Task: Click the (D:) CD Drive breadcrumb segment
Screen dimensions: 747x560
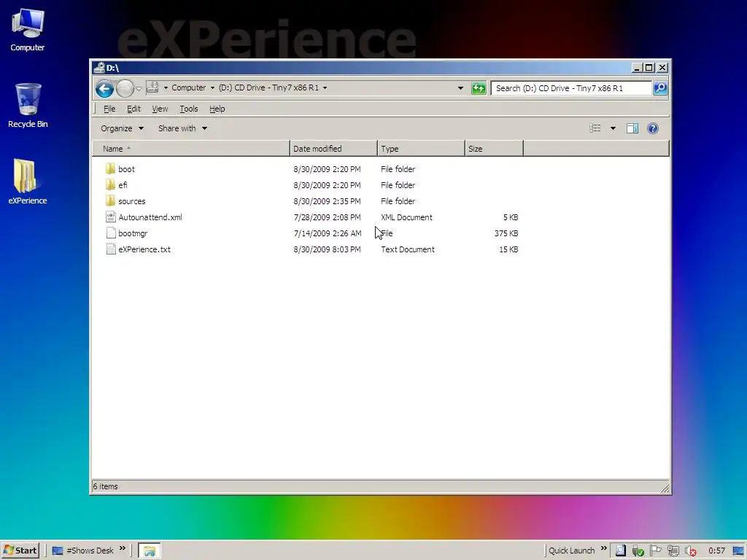Action: tap(268, 87)
